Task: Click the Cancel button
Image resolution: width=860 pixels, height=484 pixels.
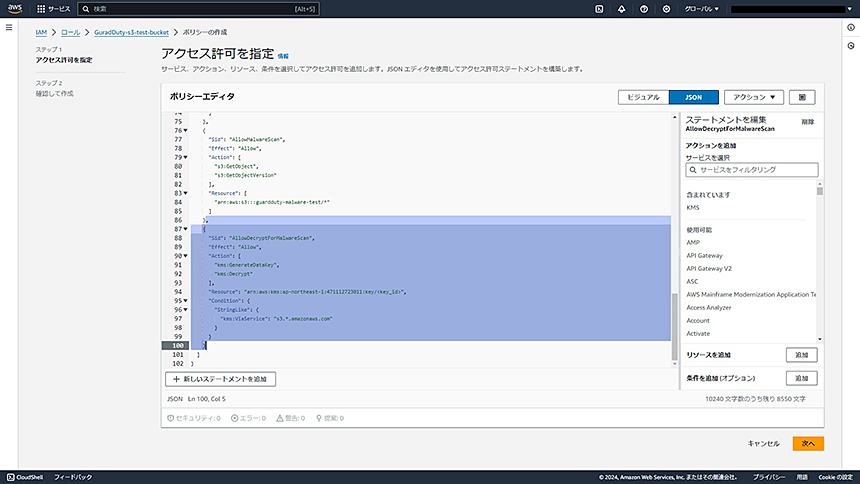Action: tap(763, 443)
